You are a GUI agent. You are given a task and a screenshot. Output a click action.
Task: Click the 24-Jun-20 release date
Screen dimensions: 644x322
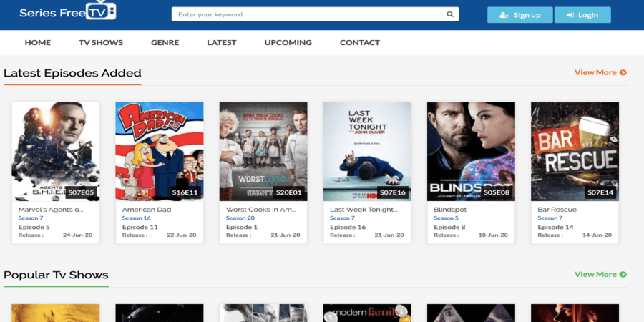77,235
